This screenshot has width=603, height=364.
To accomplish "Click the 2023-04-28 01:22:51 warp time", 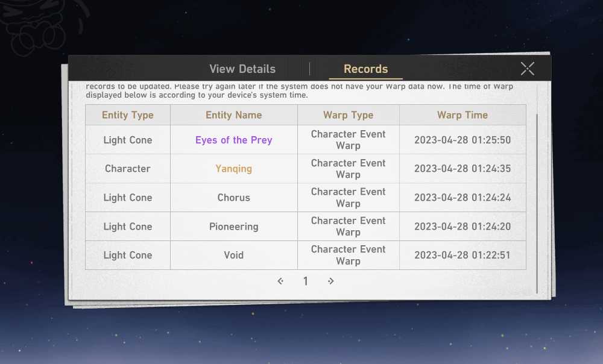I will coord(463,256).
